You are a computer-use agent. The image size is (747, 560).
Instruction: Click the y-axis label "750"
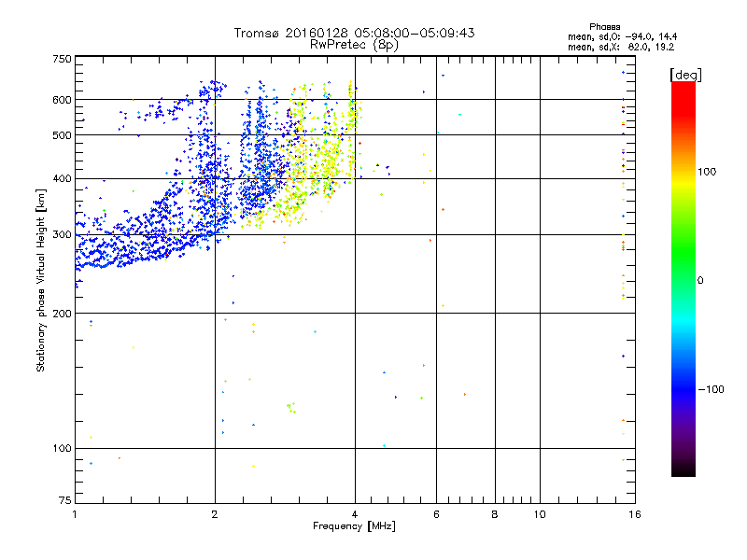62,59
